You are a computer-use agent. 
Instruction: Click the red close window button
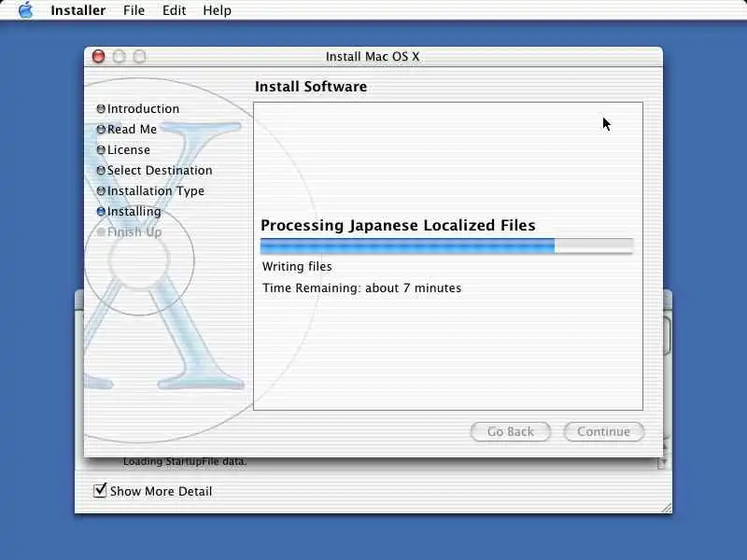(x=99, y=56)
